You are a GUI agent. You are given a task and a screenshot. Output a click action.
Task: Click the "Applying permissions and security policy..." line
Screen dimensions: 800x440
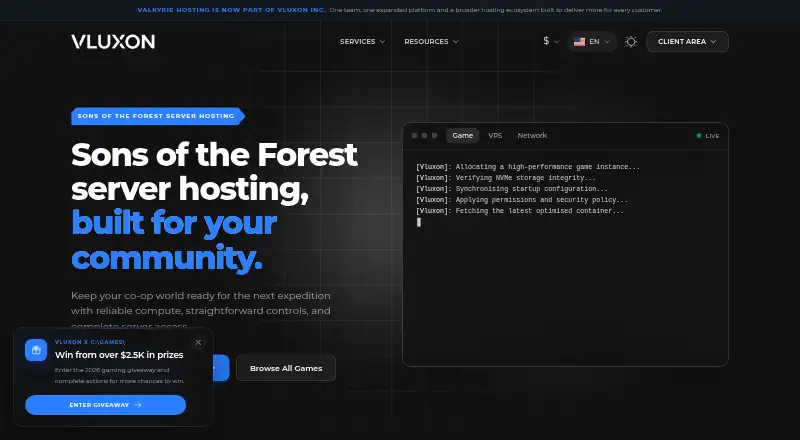tap(522, 200)
